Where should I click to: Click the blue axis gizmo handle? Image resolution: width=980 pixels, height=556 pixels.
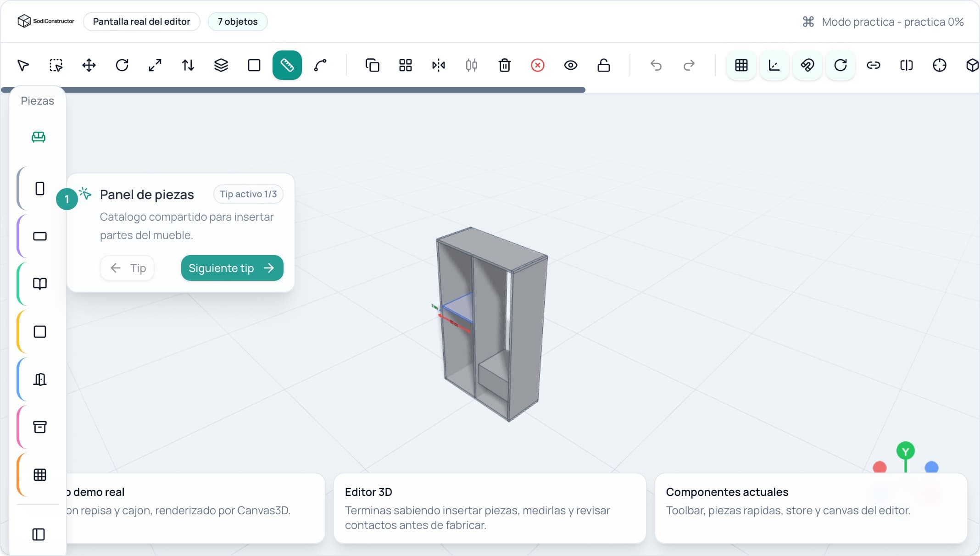click(931, 467)
